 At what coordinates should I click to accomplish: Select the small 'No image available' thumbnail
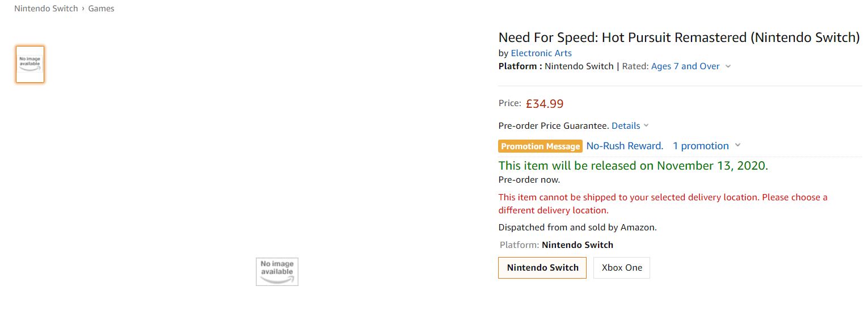[30, 64]
